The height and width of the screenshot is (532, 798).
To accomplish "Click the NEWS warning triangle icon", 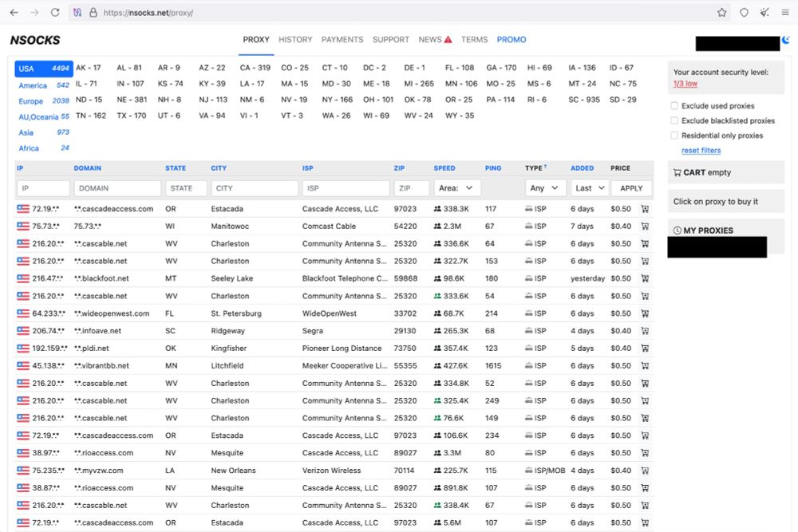I will coord(448,39).
